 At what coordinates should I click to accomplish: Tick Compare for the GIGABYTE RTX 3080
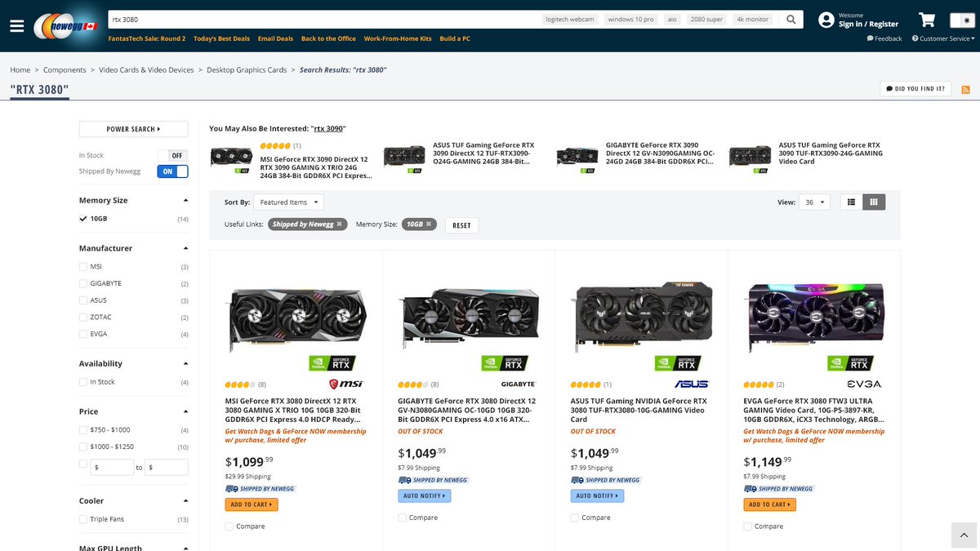[x=402, y=518]
